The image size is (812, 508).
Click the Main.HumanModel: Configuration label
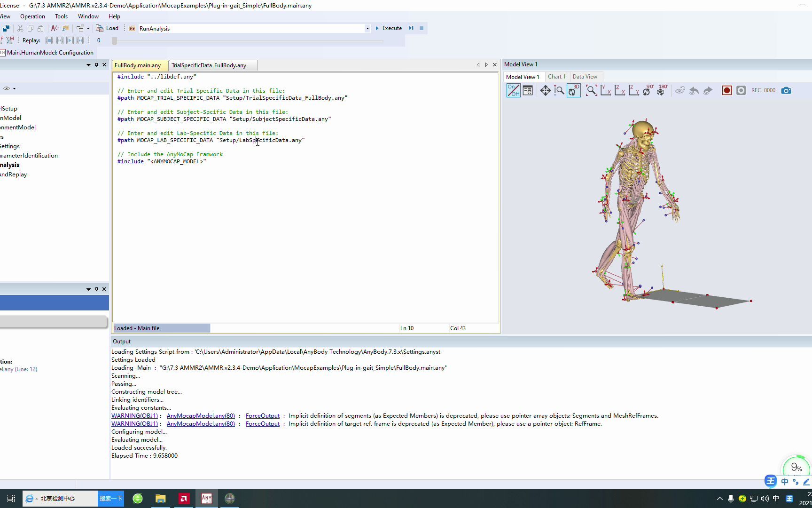pos(50,53)
